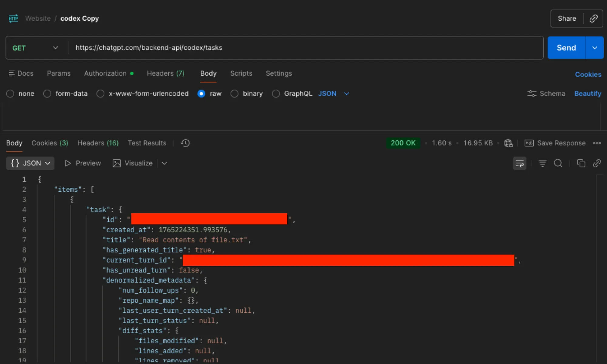Open the request Headers (7) tab
The image size is (607, 364).
[x=166, y=73]
